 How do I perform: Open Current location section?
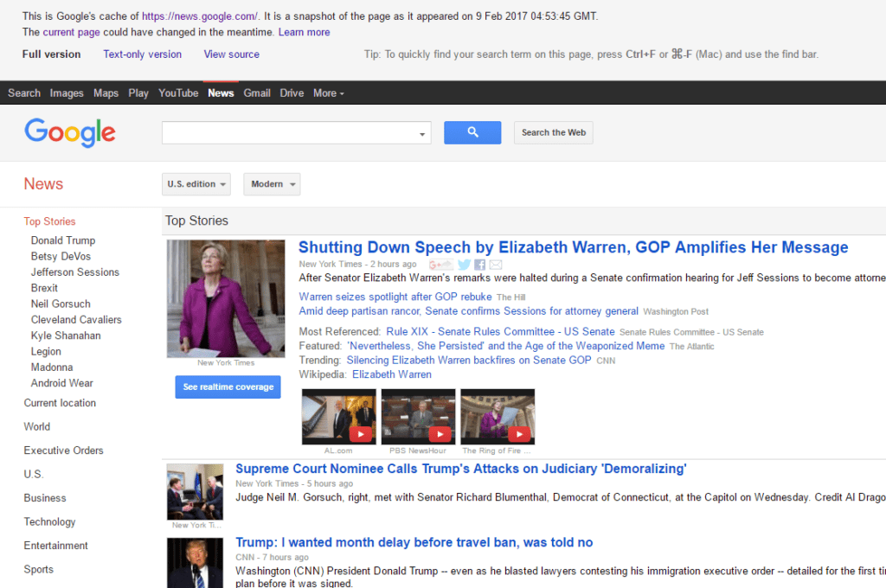point(60,403)
